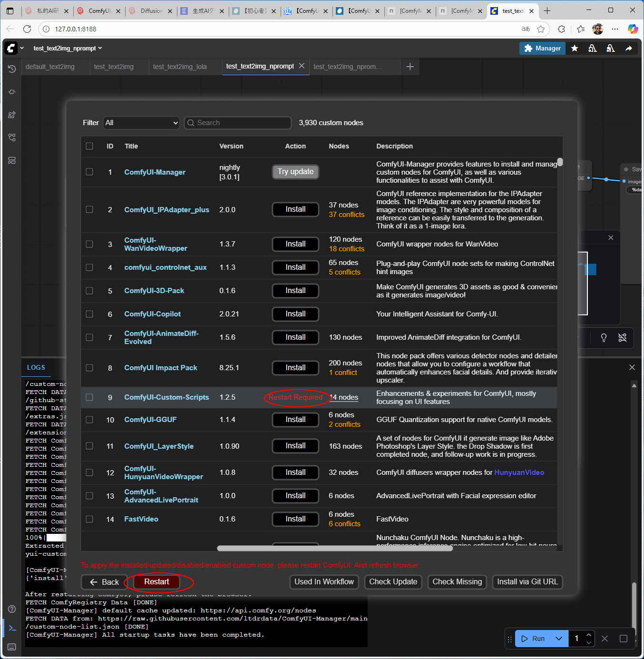
Task: Tick the select-all checkbox in table header
Action: [x=89, y=146]
